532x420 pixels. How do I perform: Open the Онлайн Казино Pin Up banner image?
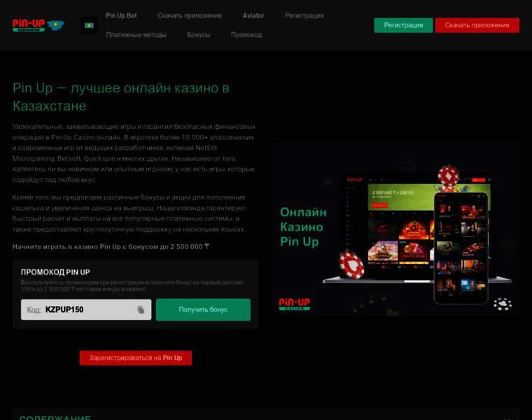point(396,230)
